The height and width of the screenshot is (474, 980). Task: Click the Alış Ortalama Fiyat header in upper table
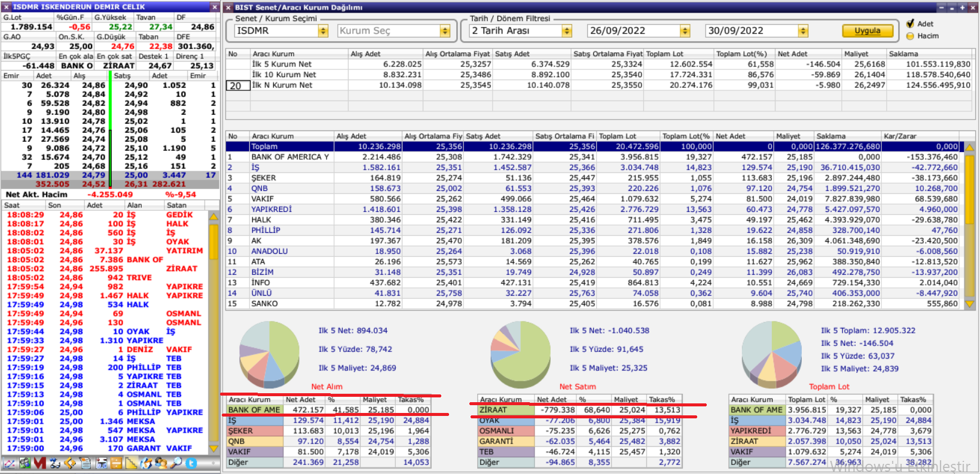[458, 54]
